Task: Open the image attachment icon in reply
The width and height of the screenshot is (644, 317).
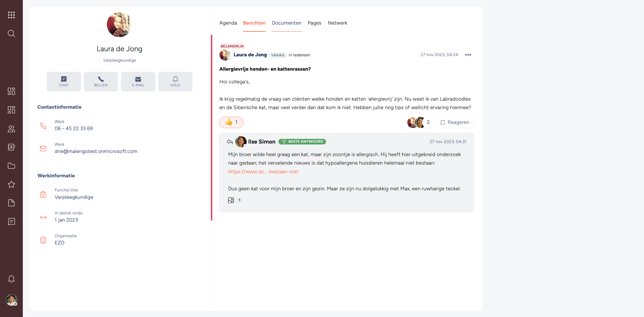Action: pos(231,200)
